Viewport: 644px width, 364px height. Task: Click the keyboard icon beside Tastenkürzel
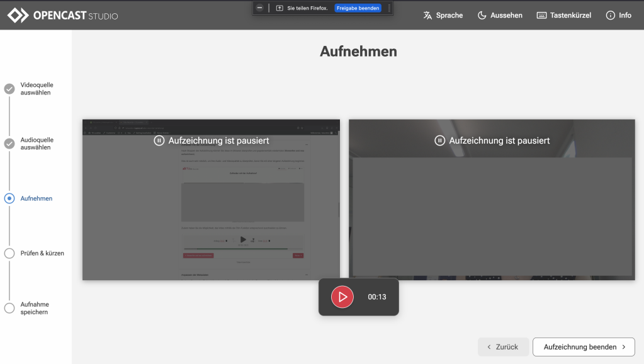542,15
